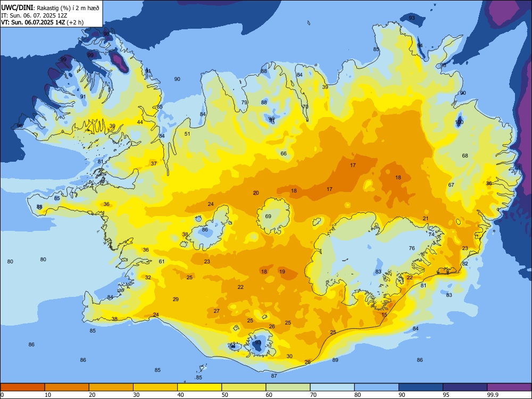The width and height of the screenshot is (532, 399).
Task: Select the map value 61
Action: (x=162, y=262)
